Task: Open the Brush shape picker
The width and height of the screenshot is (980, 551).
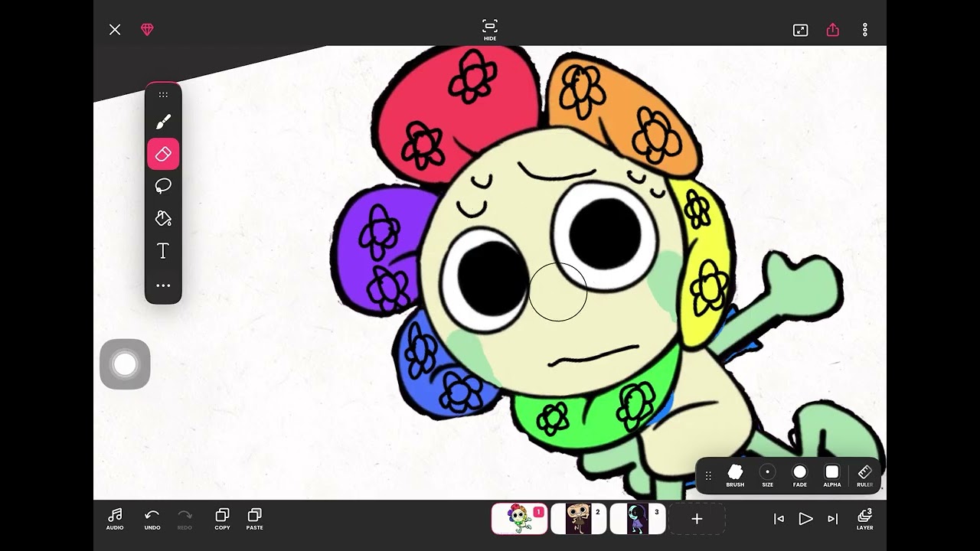Action: [735, 475]
